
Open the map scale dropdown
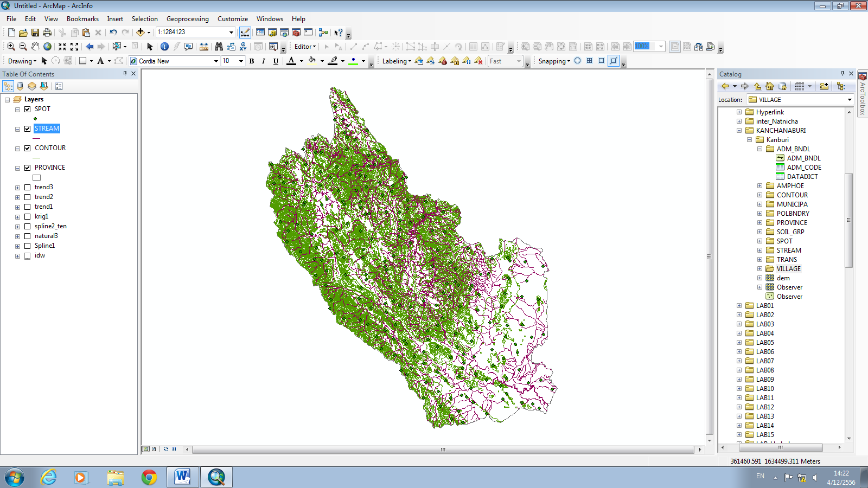[x=231, y=32]
